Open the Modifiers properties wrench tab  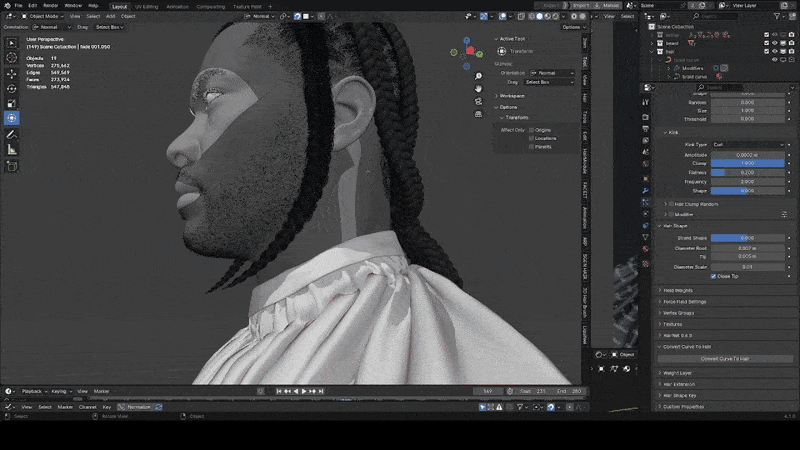(x=645, y=190)
